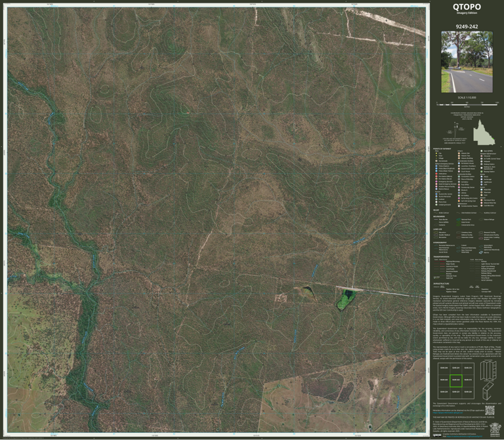
Task: Click the Ambulance legend symbol
Action: [x=436, y=173]
